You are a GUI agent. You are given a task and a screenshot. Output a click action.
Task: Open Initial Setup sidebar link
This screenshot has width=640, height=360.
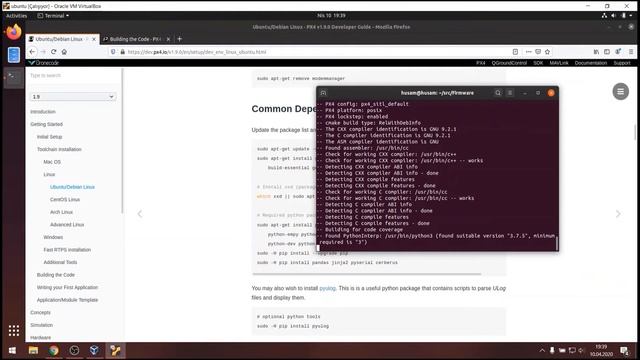49,137
